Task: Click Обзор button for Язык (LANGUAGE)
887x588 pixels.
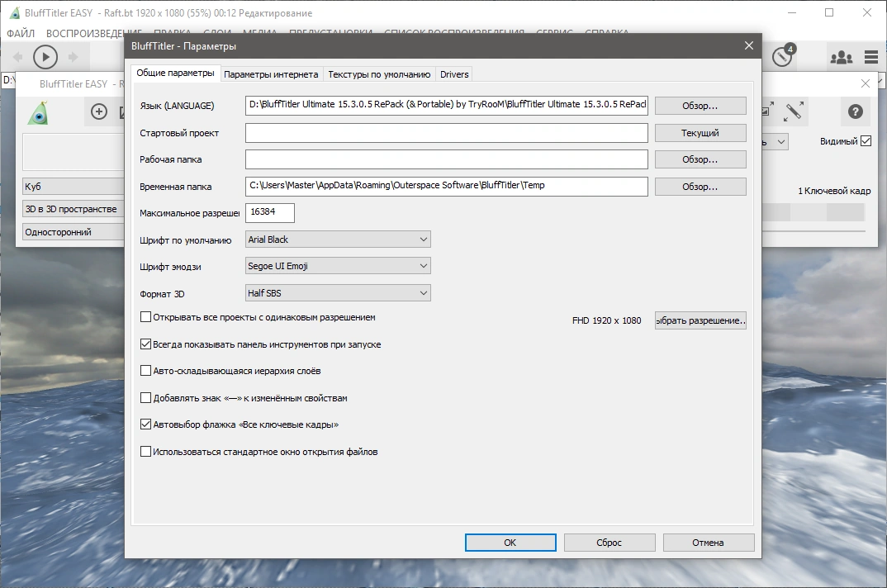Action: [700, 106]
